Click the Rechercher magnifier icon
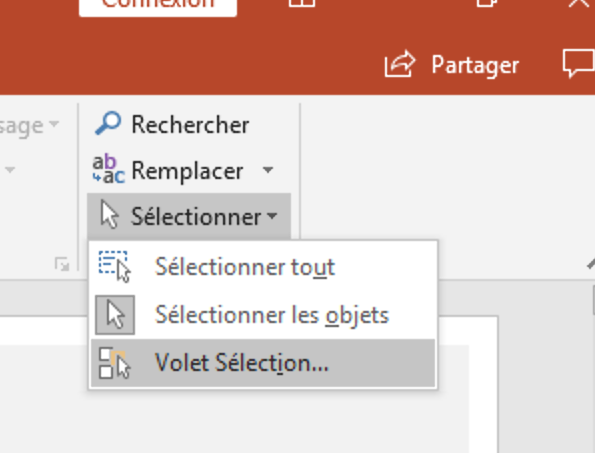 point(108,123)
